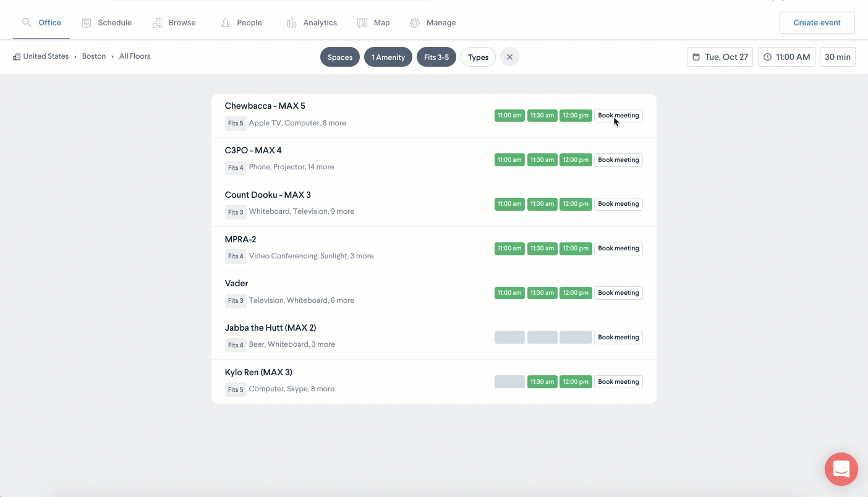
Task: Click the Create event button
Action: tap(817, 23)
